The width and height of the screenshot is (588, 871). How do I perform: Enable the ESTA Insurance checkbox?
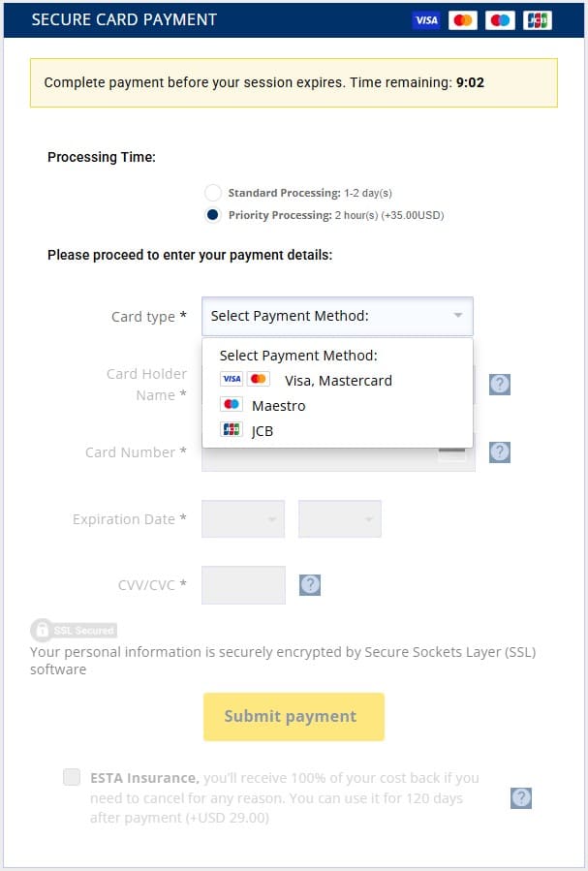click(72, 777)
